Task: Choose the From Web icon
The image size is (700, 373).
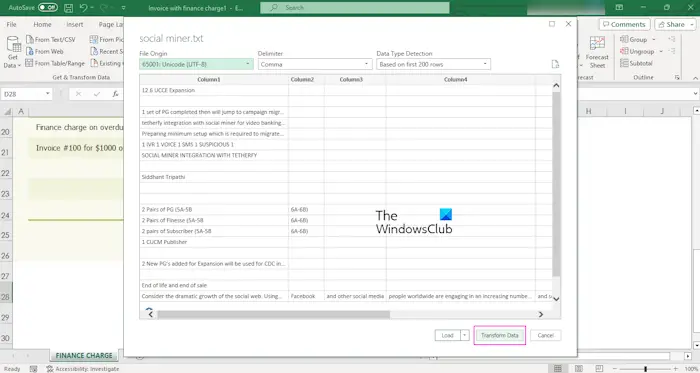Action: (29, 51)
